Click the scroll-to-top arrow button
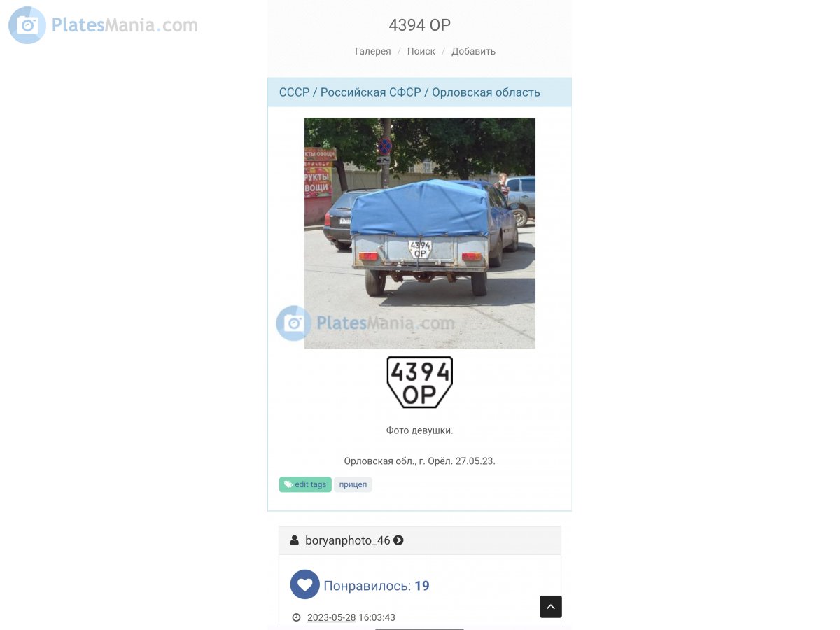This screenshot has width=840, height=630. [x=551, y=607]
